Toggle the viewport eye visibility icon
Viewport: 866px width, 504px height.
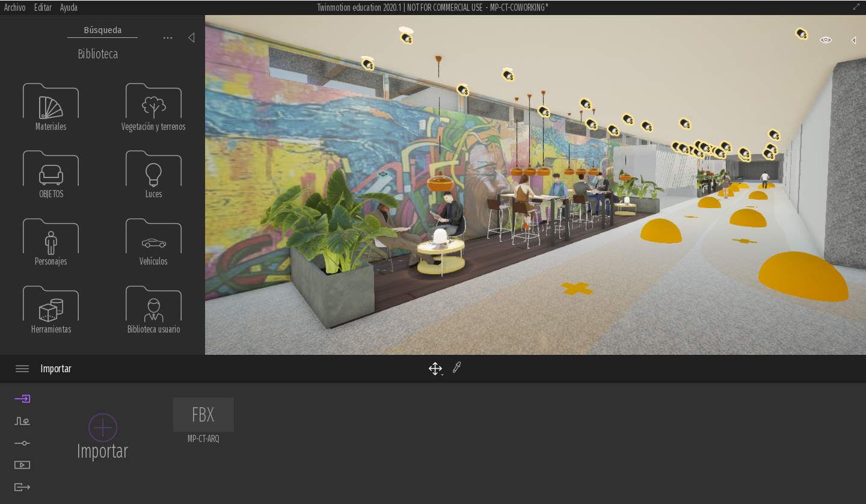[825, 40]
